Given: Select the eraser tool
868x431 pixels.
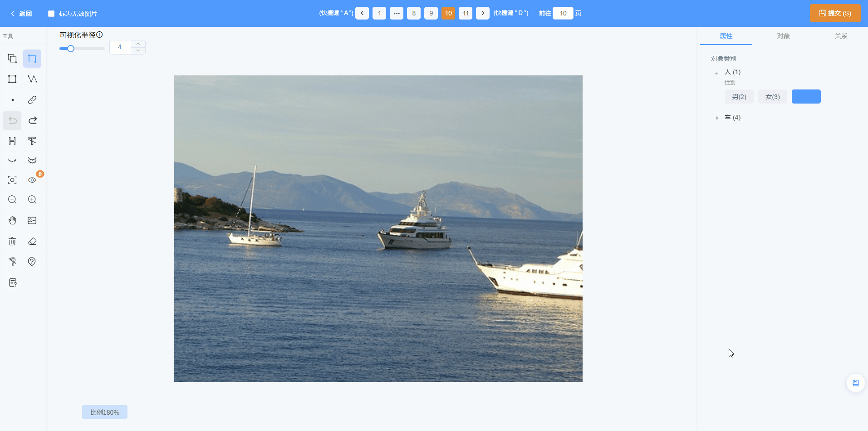Looking at the screenshot, I should (x=32, y=241).
